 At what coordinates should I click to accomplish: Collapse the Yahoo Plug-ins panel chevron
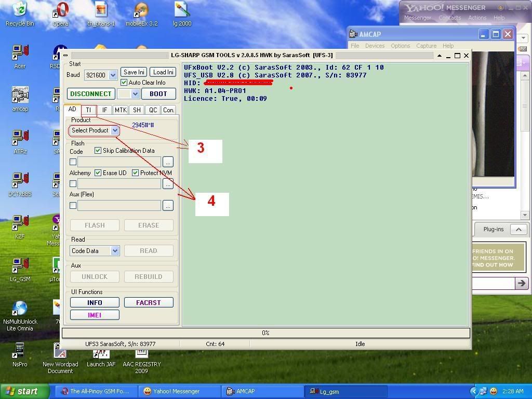pyautogui.click(x=518, y=229)
